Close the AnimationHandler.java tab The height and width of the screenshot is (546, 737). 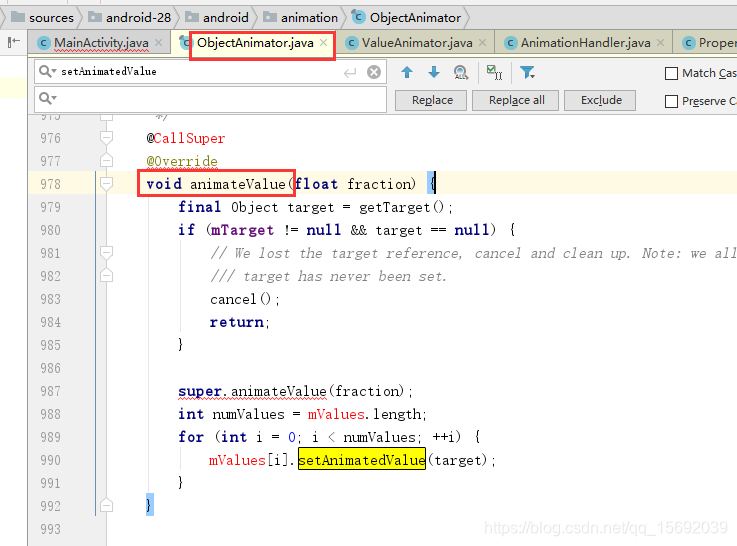660,43
